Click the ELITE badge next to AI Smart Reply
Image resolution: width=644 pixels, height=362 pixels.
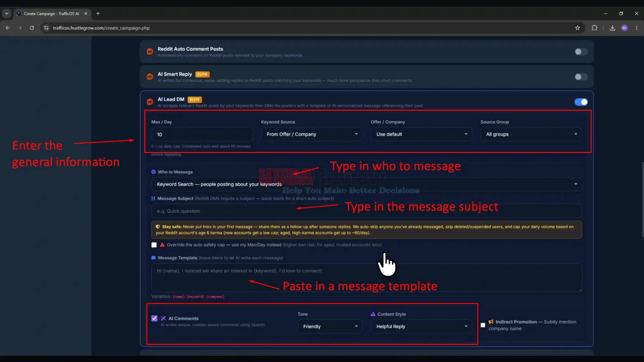[202, 74]
